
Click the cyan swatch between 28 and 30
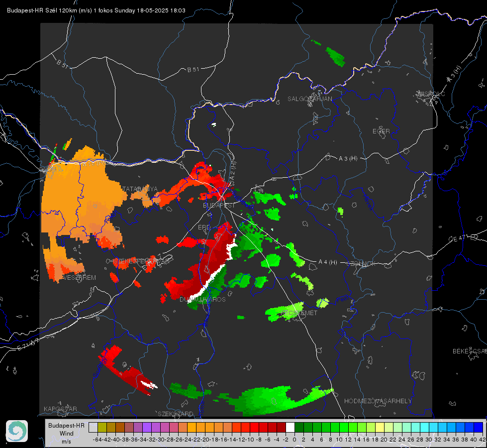point(425,427)
